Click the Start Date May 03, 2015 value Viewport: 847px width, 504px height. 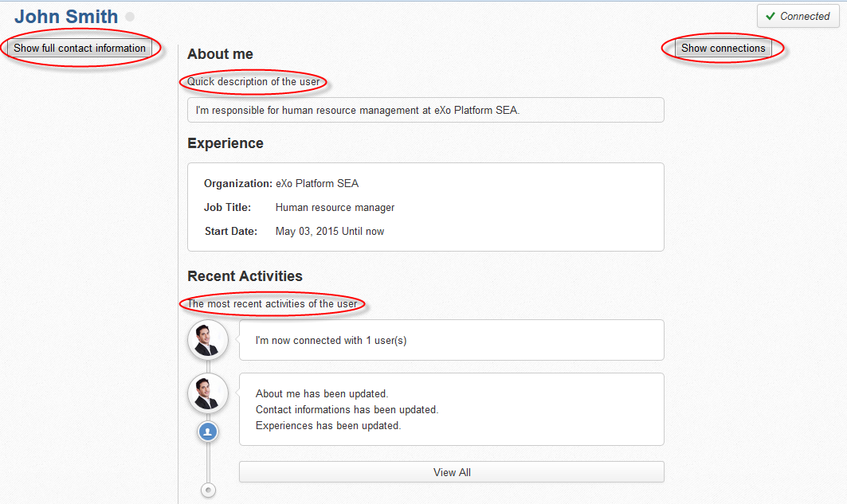click(x=330, y=232)
